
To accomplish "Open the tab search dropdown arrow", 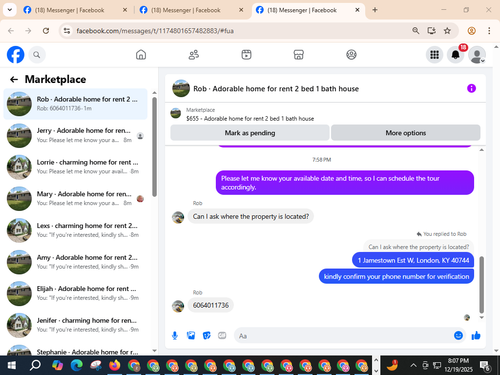I will coord(10,10).
